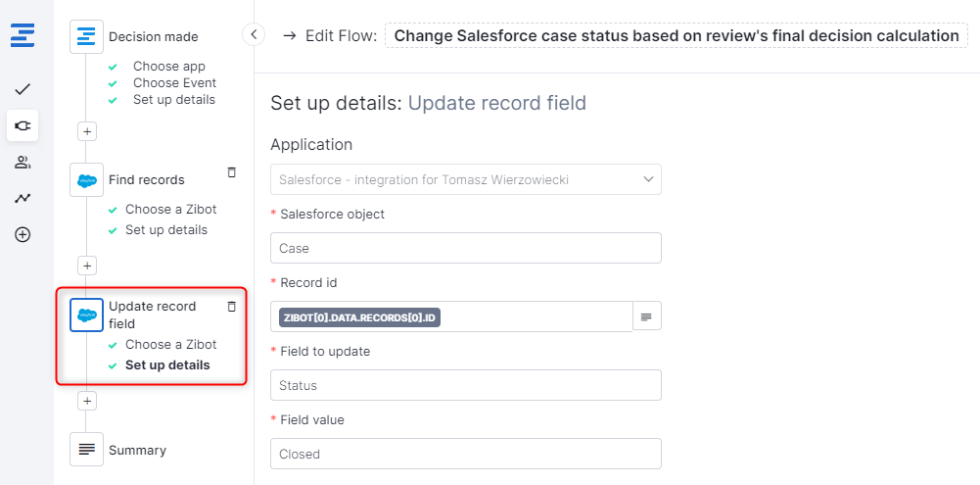980x485 pixels.
Task: Edit the flow name field
Action: pos(676,36)
